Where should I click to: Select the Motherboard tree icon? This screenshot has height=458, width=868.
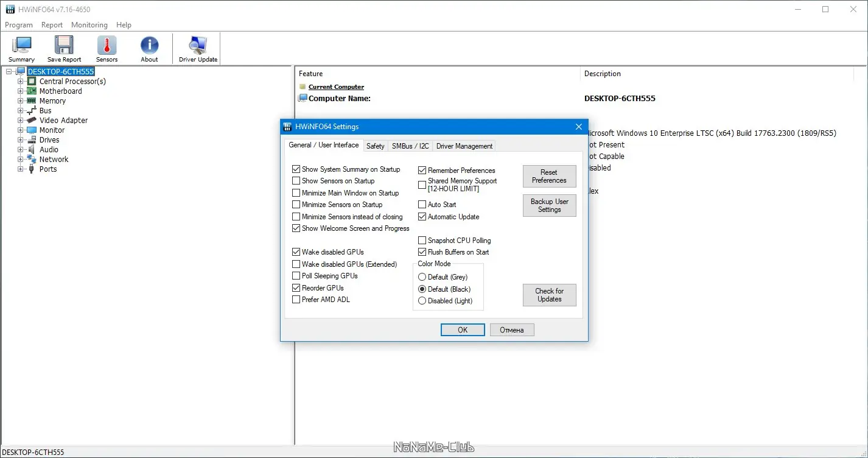[32, 91]
